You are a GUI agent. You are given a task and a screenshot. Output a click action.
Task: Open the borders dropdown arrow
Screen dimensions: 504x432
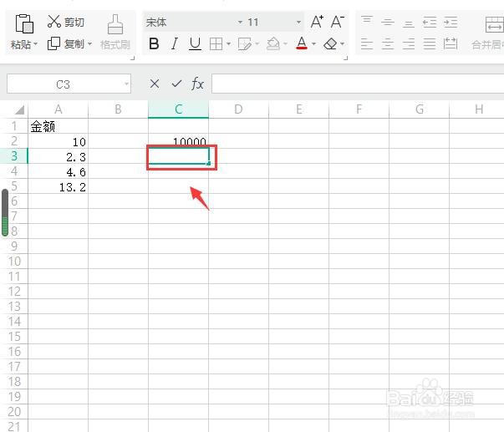tap(228, 43)
